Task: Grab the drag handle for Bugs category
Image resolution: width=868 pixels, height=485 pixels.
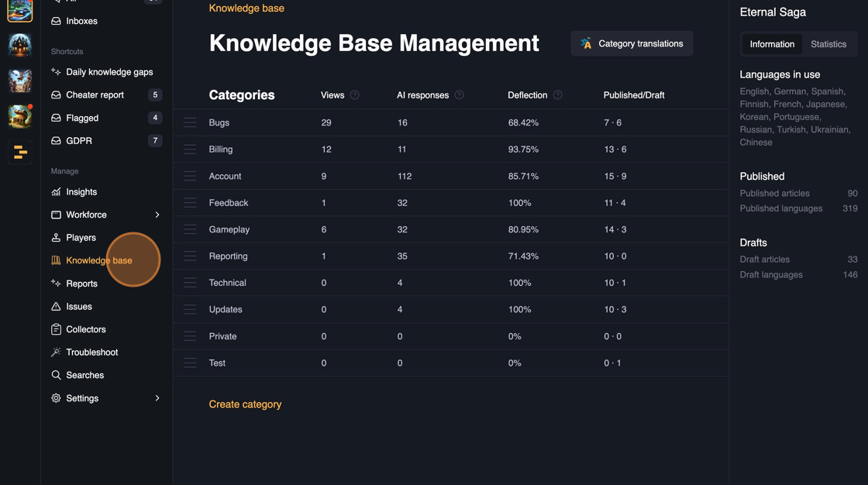Action: coord(190,123)
